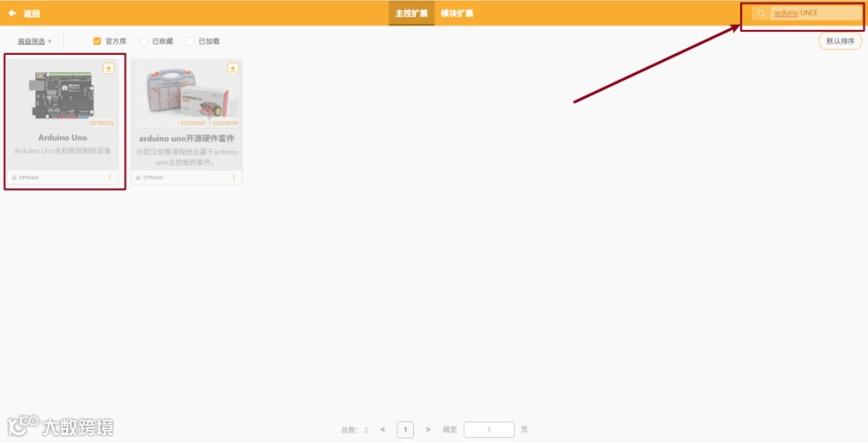Click the EDU0047 product tag
Screen dimensions: 868x443
[193, 124]
